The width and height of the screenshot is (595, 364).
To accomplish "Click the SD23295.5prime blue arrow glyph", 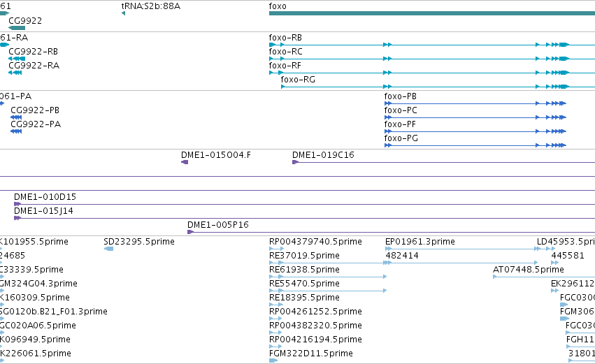I will click(x=109, y=249).
